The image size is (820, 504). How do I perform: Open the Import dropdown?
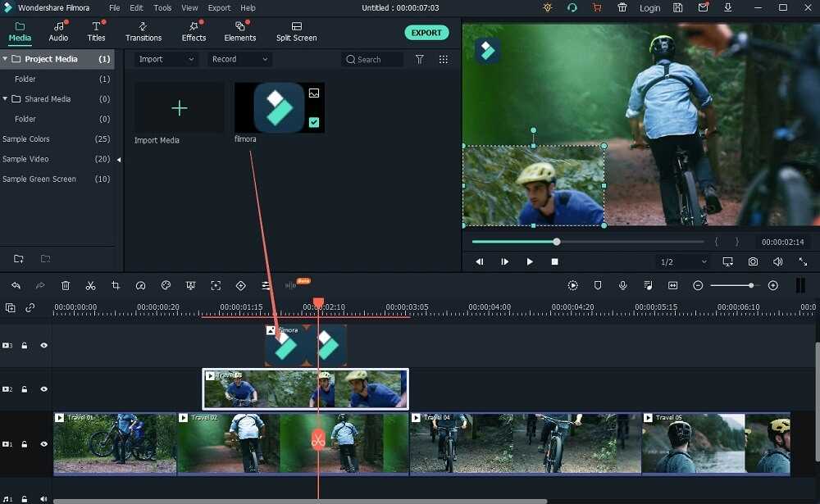pos(166,59)
